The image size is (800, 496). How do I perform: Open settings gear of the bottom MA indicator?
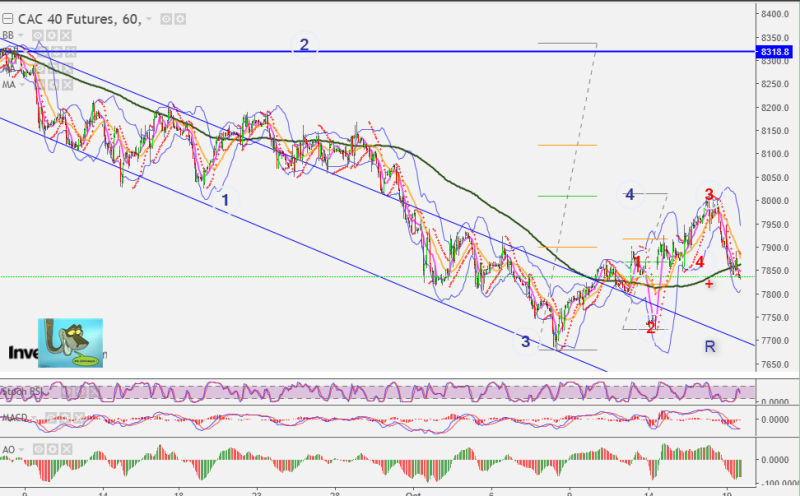click(56, 85)
